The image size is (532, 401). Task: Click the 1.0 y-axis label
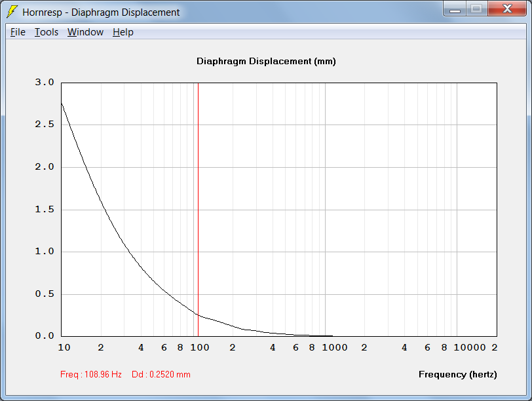[45, 252]
